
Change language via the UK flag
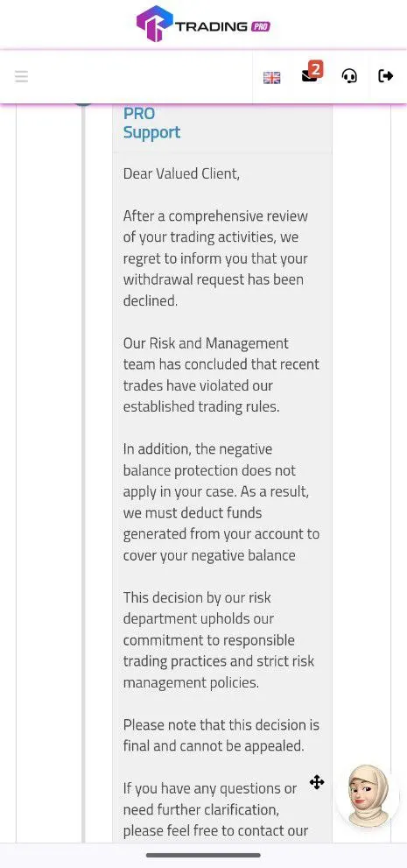[271, 77]
